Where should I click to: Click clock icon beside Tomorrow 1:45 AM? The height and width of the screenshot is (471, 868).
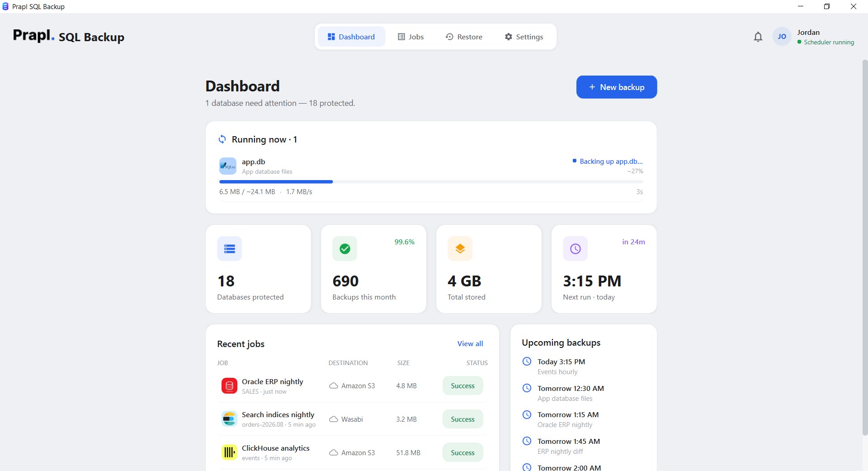[x=527, y=441]
